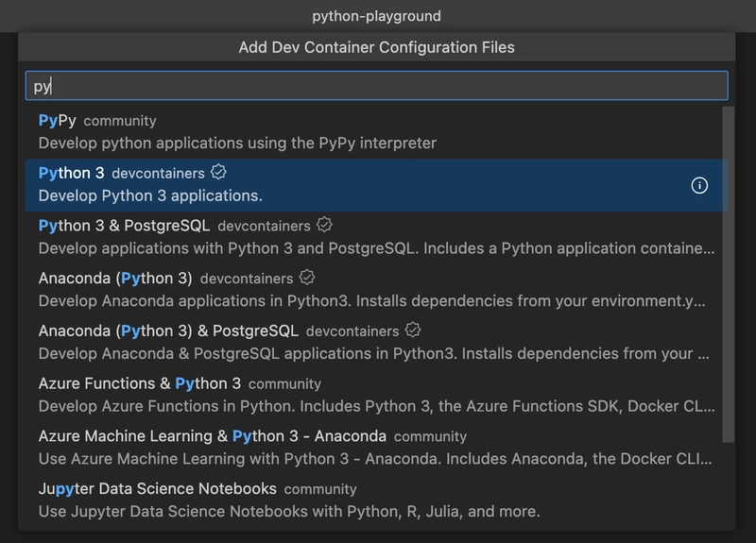Viewport: 756px width, 543px height.
Task: Choose Azure Functions & Python 3 template
Action: click(140, 383)
